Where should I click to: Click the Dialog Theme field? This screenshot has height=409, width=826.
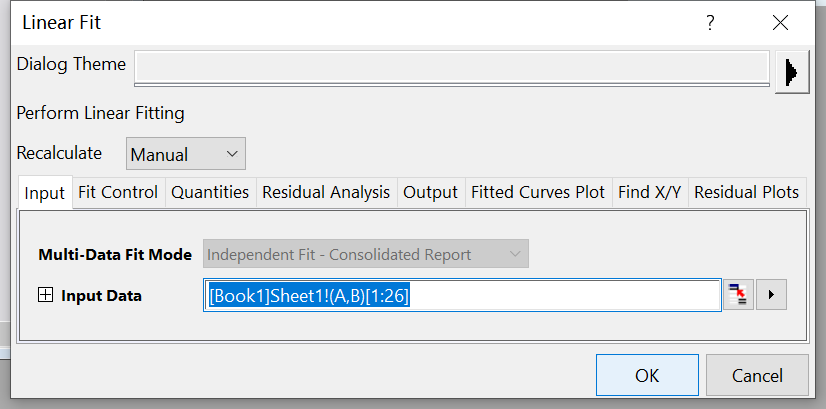click(x=452, y=68)
